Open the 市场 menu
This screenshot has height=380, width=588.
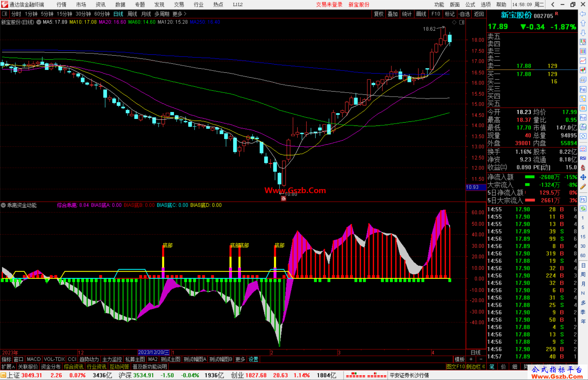pos(81,5)
